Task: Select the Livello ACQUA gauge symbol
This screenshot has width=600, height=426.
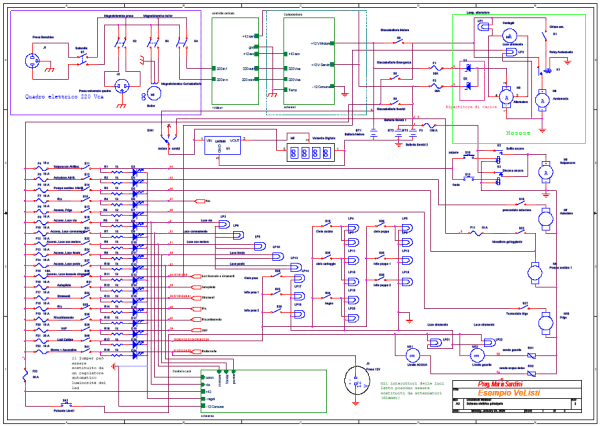Action: tap(412, 356)
